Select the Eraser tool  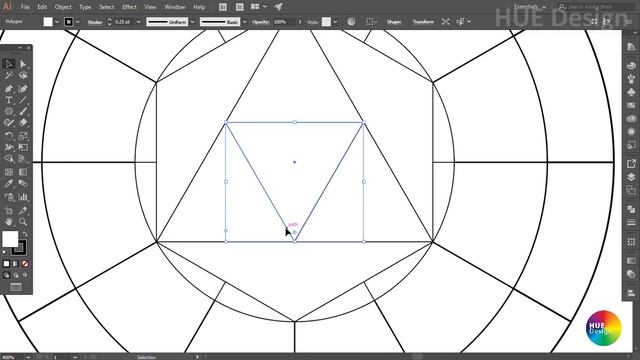(x=23, y=122)
